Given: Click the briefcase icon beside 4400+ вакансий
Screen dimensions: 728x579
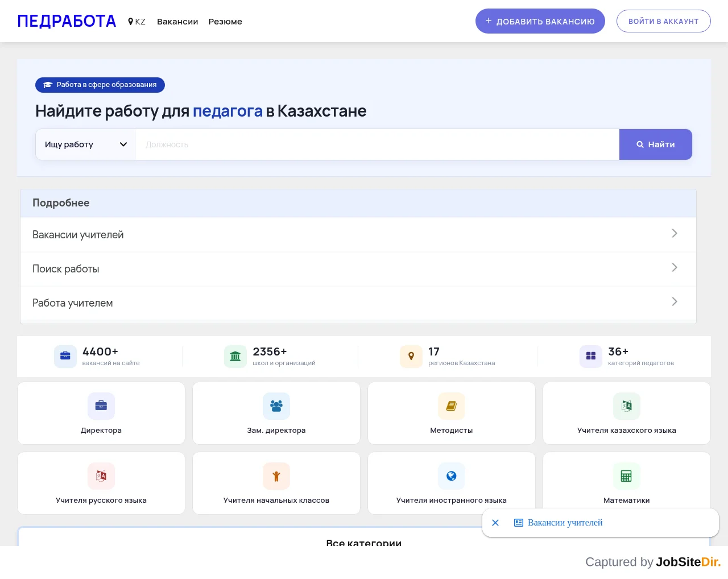Looking at the screenshot, I should (65, 357).
